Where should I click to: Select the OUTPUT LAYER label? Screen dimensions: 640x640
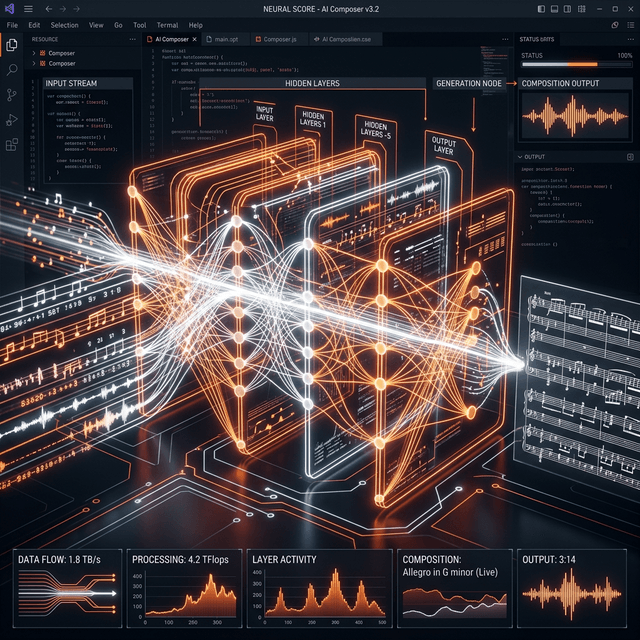click(x=444, y=146)
